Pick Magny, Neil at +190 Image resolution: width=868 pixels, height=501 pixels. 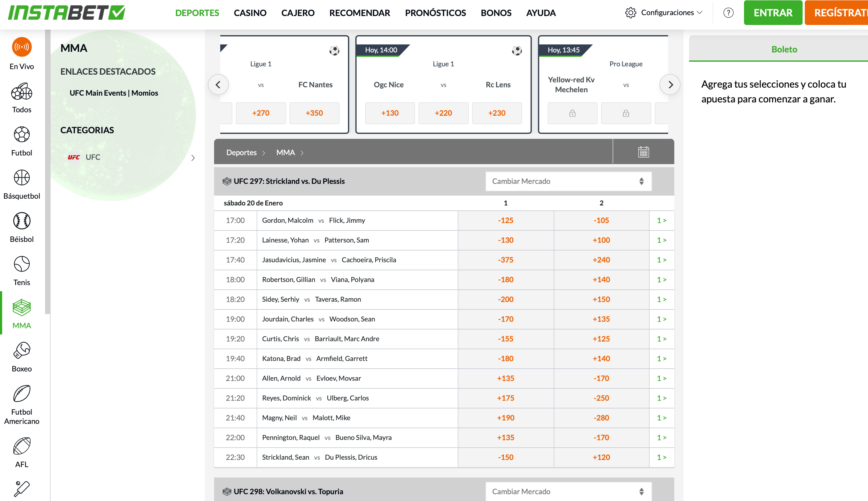(506, 418)
